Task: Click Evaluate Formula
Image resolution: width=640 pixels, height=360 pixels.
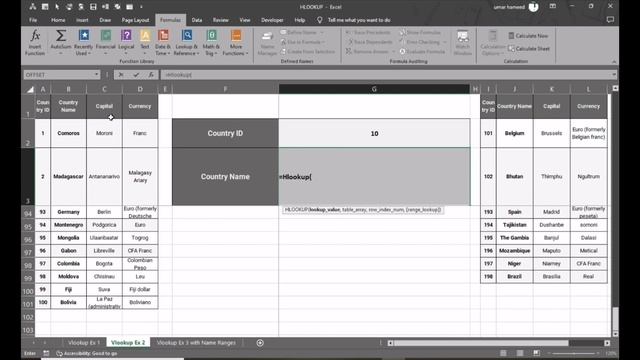Action: click(x=422, y=52)
